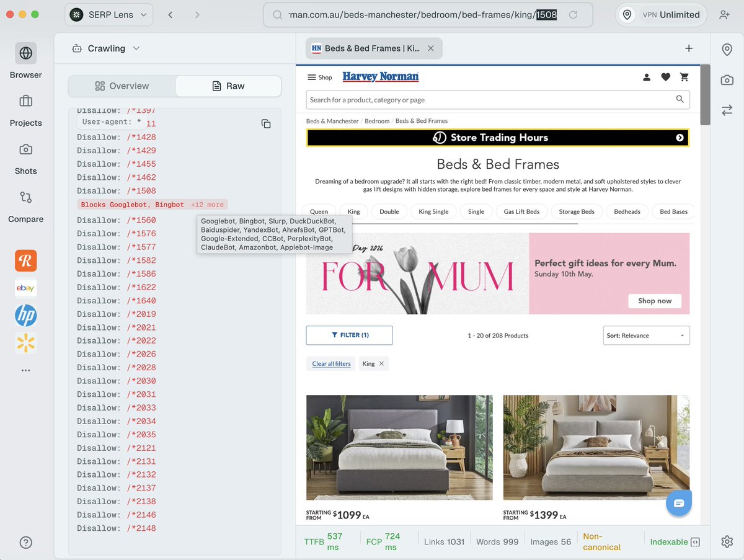Open Bedroom breadcrumb link
This screenshot has width=744, height=560.
[377, 121]
